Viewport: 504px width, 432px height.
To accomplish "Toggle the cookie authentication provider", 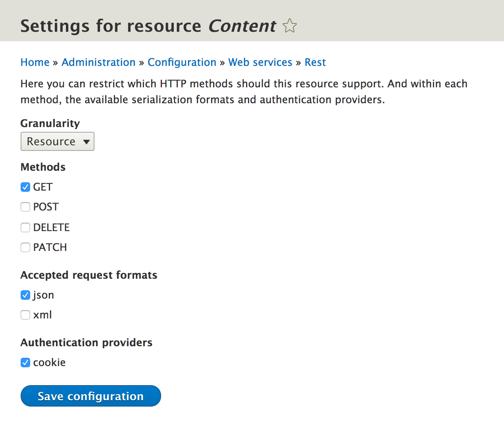I will click(25, 363).
